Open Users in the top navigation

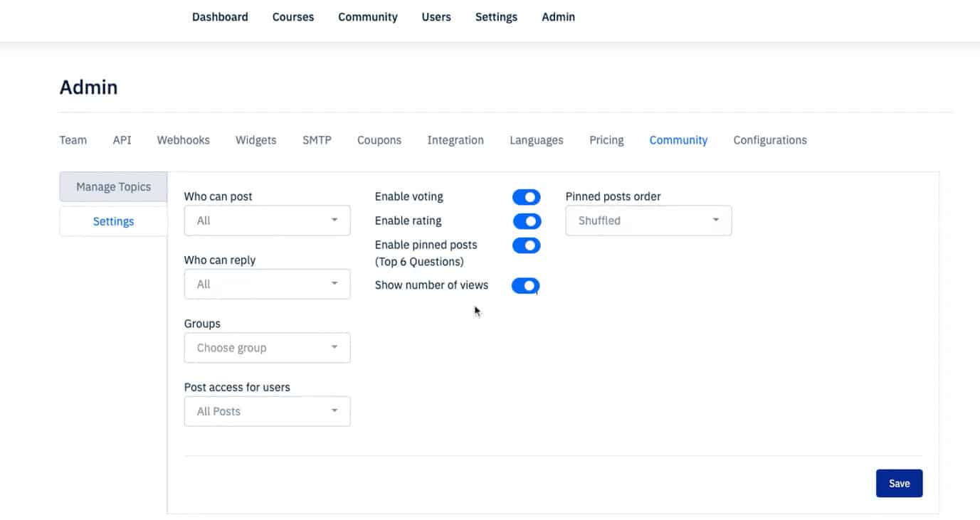(436, 17)
